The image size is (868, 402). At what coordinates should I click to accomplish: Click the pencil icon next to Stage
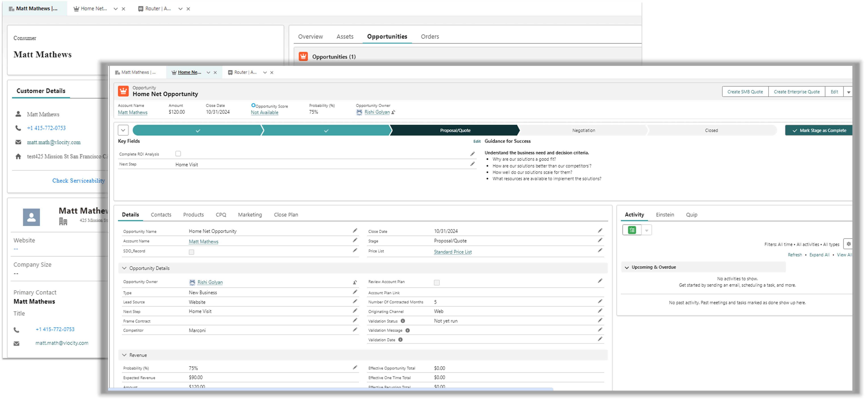(600, 240)
